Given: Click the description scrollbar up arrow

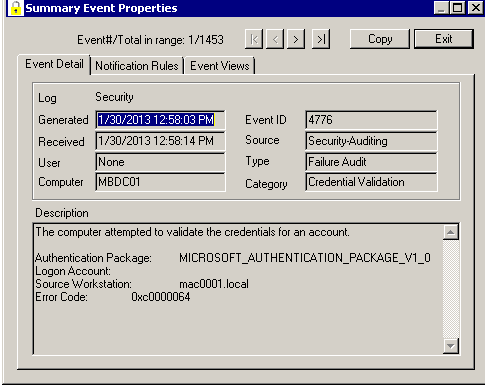Looking at the screenshot, I should pos(451,232).
